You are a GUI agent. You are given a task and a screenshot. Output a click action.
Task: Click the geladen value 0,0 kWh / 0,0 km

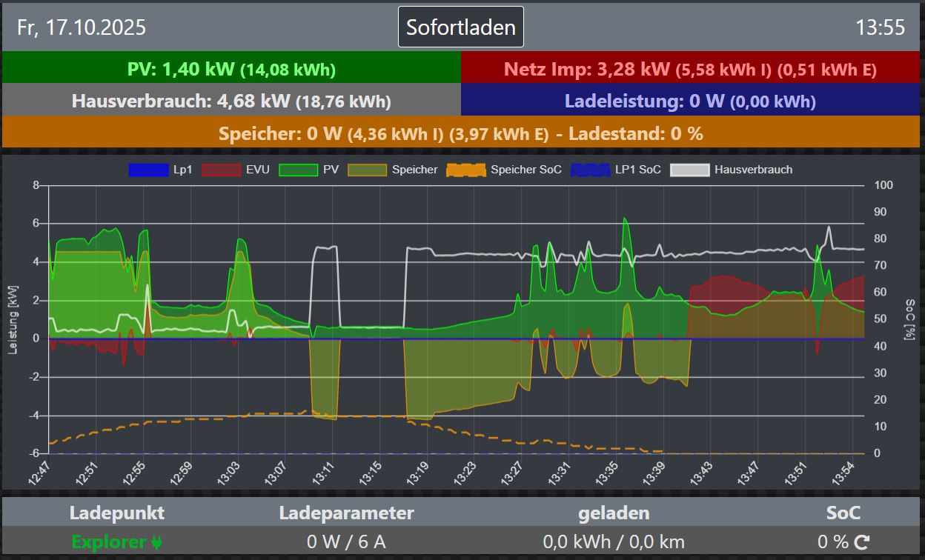pyautogui.click(x=614, y=542)
